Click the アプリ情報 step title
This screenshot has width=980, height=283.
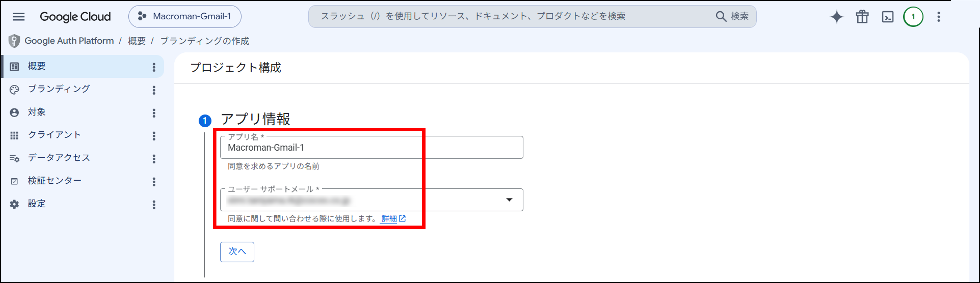[255, 119]
